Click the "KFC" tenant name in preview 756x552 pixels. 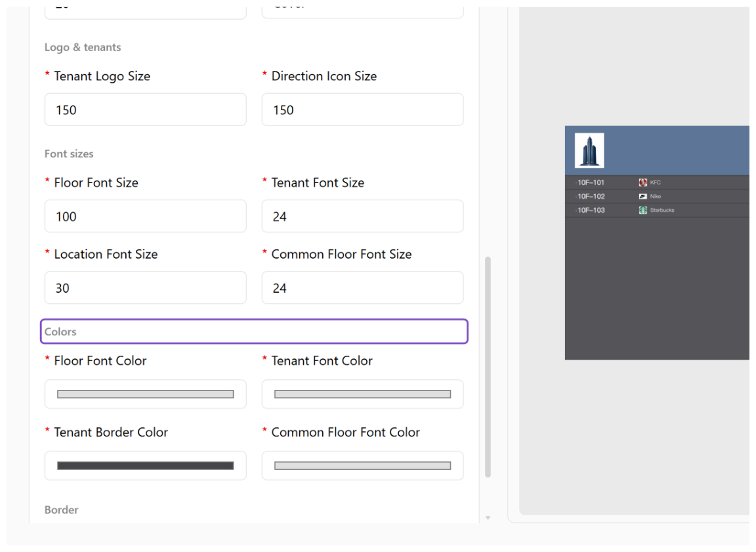coord(655,182)
